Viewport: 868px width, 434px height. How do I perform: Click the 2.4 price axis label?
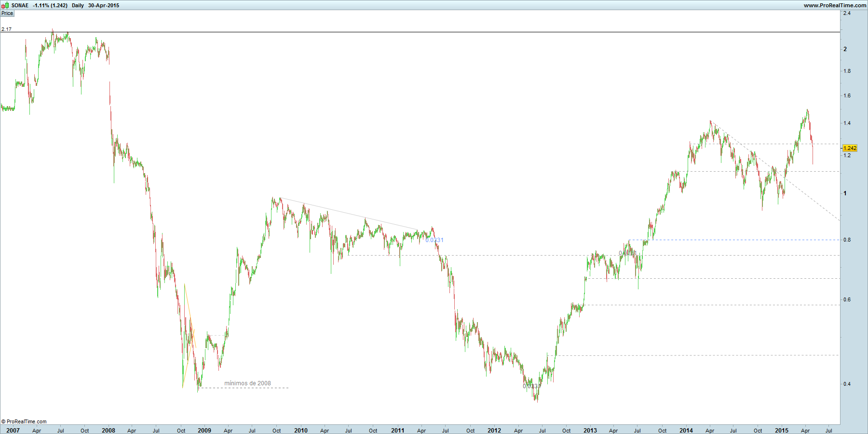tap(847, 13)
